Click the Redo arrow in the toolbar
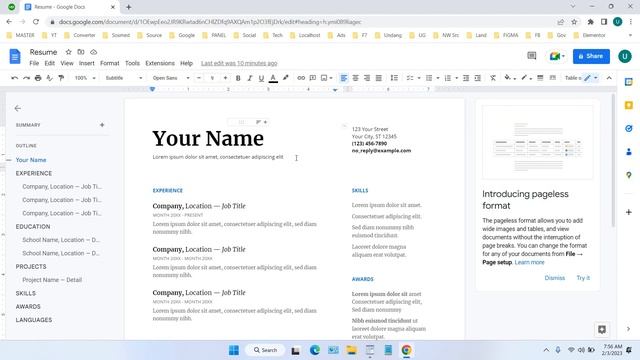 (26, 78)
